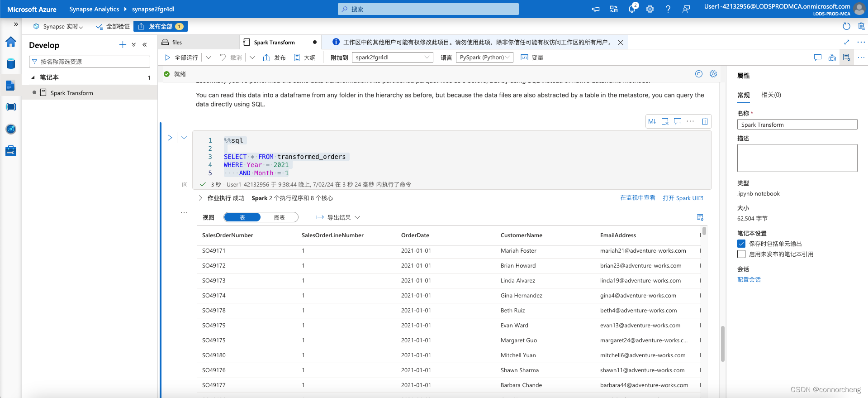
Task: Open the Integrate hub icon
Action: tap(11, 107)
